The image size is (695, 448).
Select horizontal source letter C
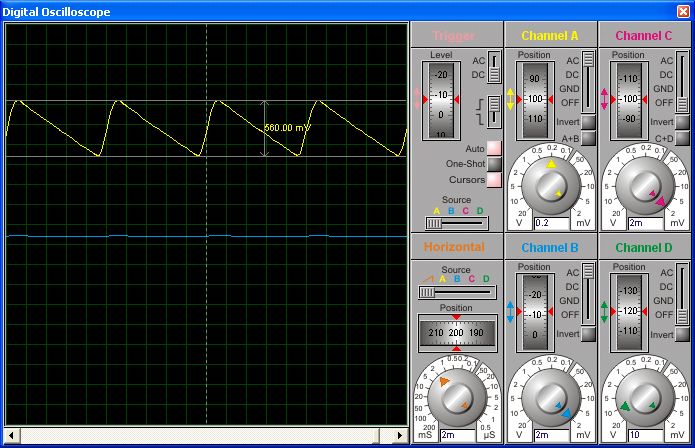472,279
